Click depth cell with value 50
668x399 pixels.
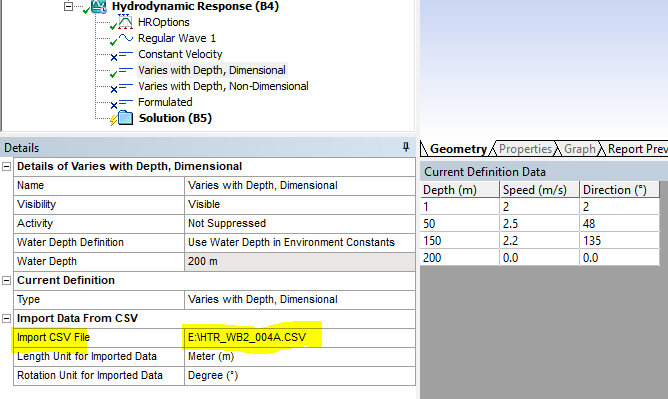[460, 224]
